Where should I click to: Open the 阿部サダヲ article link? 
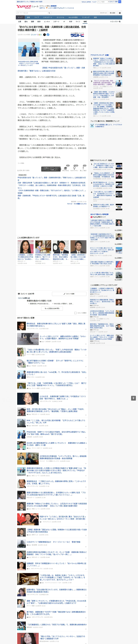[x=63, y=518]
